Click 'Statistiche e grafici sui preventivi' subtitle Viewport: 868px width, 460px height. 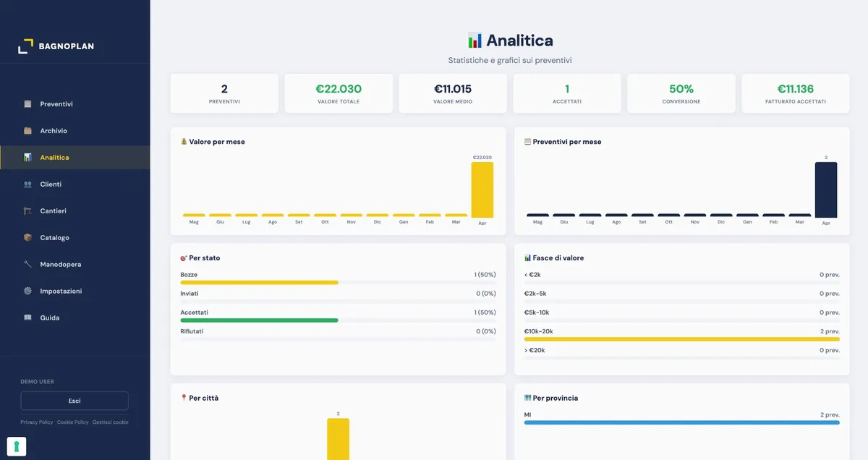(510, 61)
